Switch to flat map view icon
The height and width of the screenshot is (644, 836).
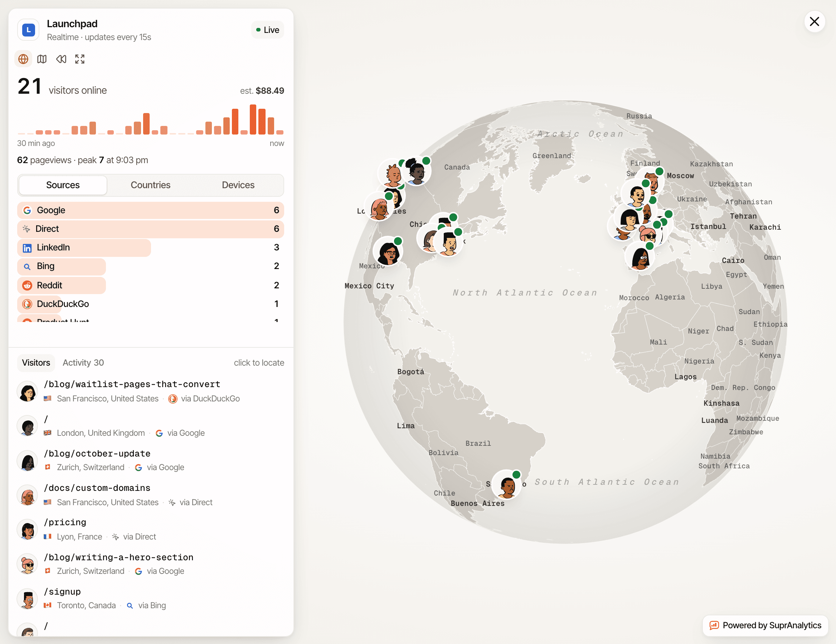point(42,59)
